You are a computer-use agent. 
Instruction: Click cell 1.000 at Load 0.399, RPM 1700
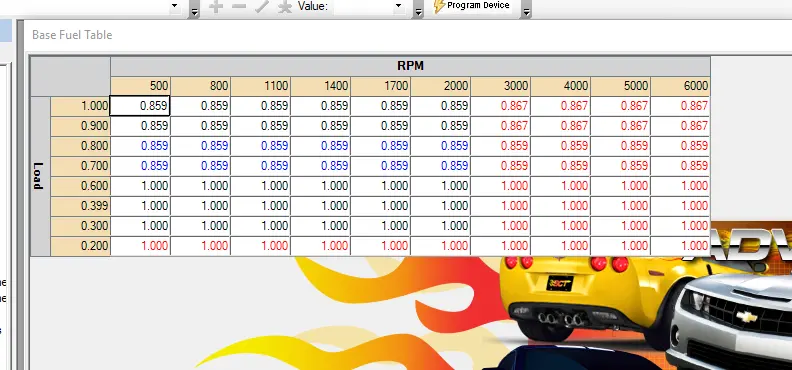point(381,206)
